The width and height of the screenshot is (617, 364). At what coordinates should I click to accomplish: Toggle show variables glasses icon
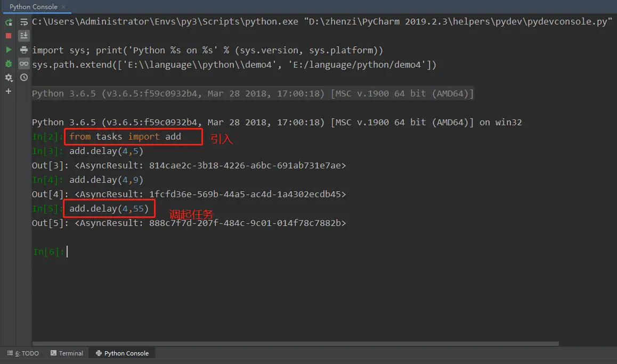[x=24, y=63]
